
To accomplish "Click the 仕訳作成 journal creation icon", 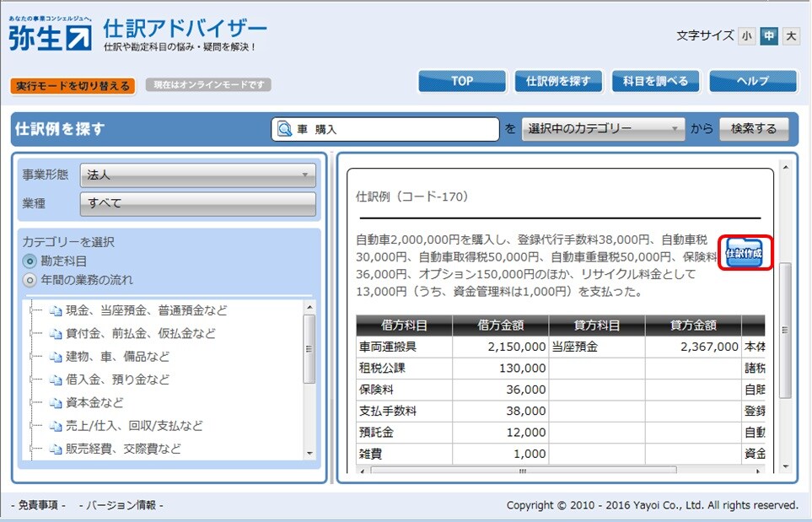I will pyautogui.click(x=745, y=253).
